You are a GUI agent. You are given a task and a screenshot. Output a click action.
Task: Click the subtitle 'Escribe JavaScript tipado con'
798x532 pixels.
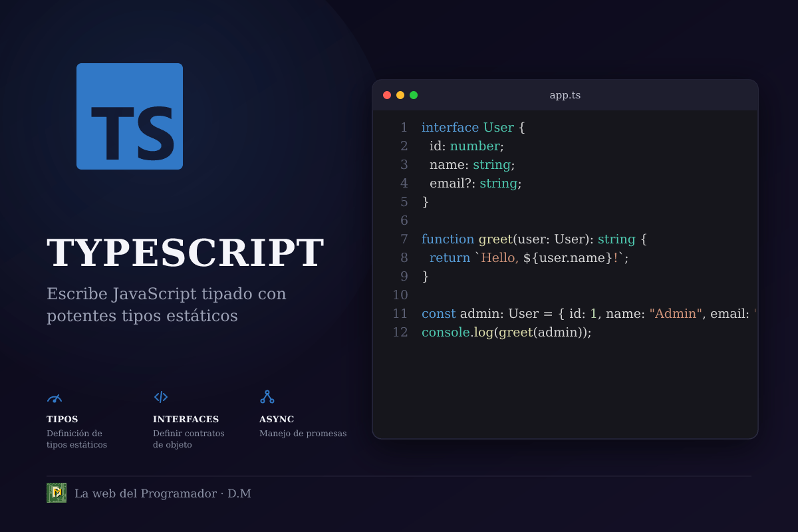pos(166,293)
